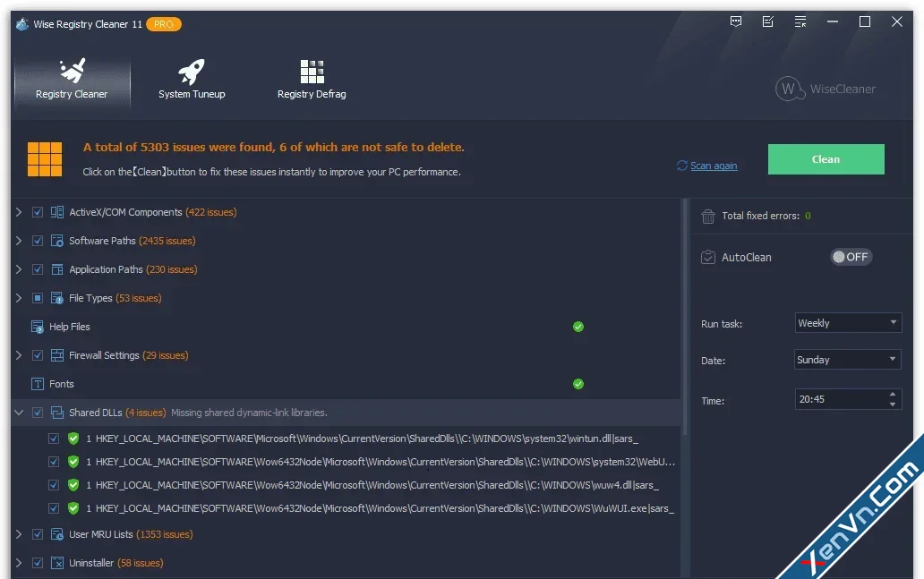Uncheck the Firewall Settings checkbox
The height and width of the screenshot is (579, 924).
[x=38, y=355]
